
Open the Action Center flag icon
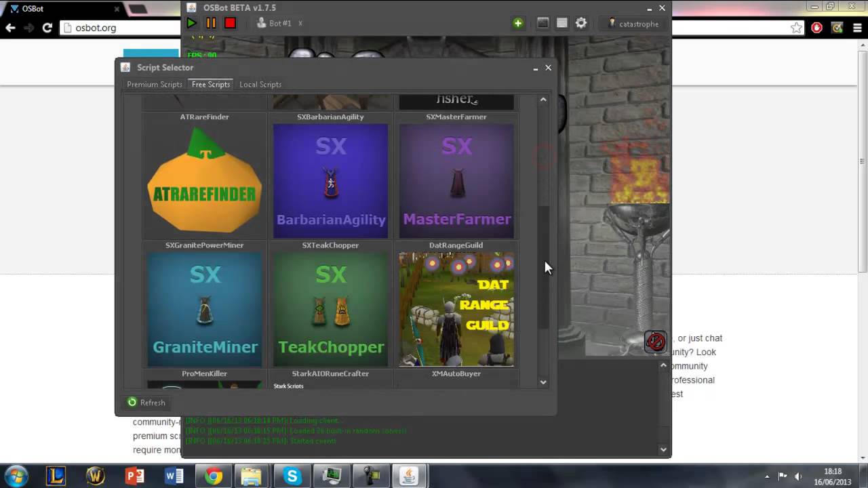(783, 476)
